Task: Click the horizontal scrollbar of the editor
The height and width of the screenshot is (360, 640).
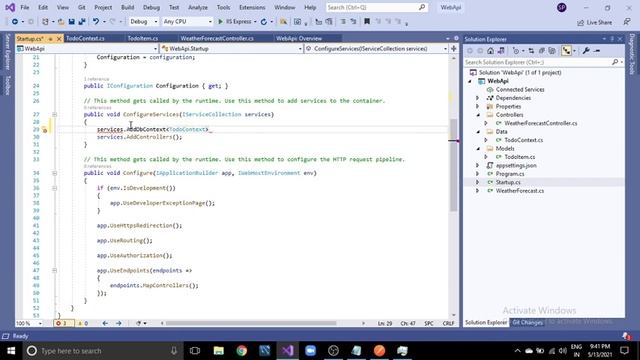Action: click(251, 323)
